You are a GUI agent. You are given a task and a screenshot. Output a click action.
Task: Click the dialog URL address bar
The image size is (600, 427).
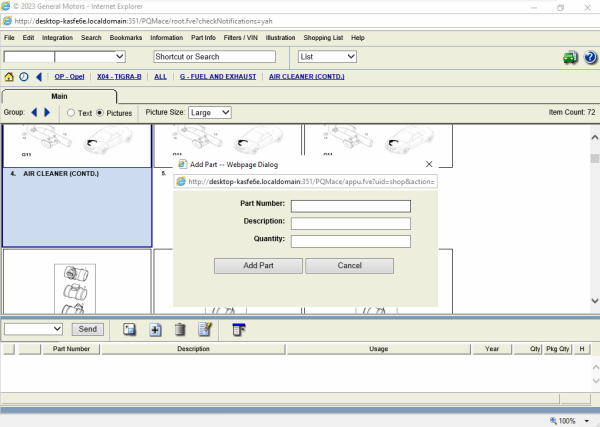pos(305,181)
